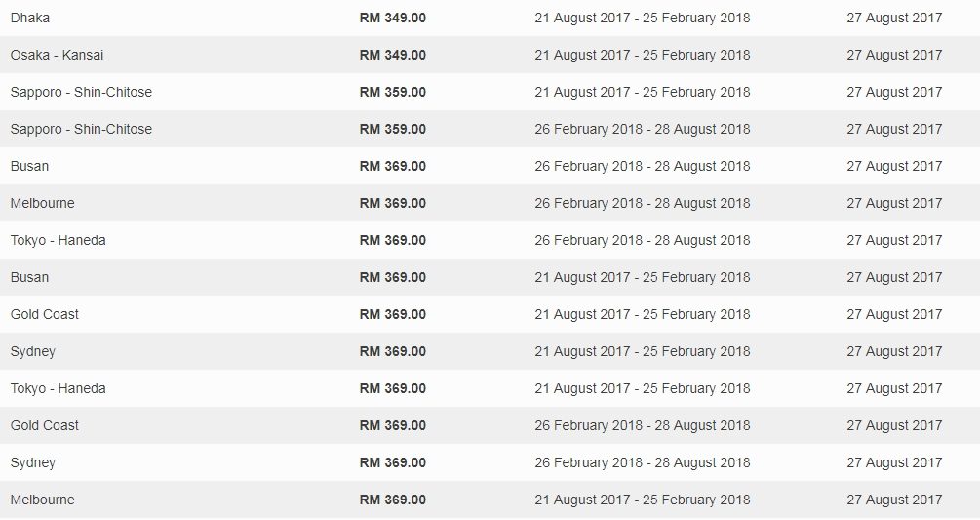Choose Busan row with 26 February 2018 travel period

click(x=490, y=166)
